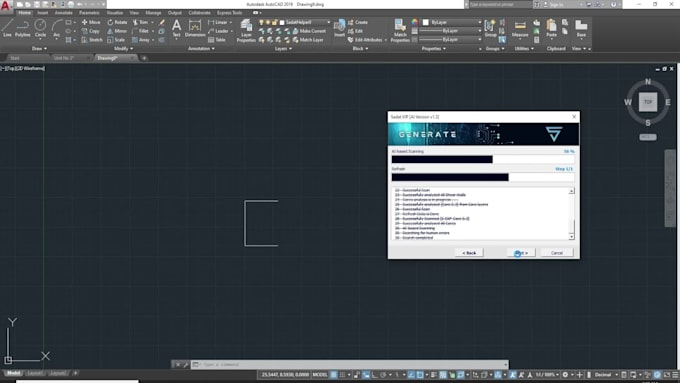Select the Text annotation tool
The image size is (680, 383).
[177, 28]
